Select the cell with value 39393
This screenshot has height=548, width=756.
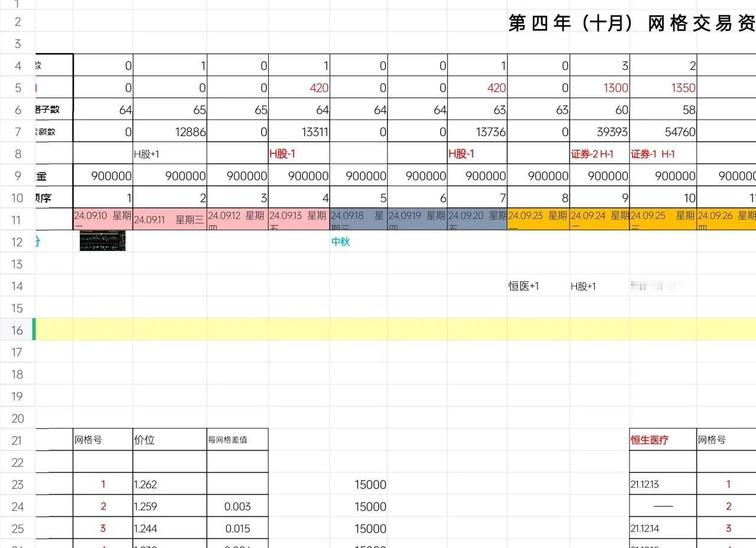(x=599, y=132)
